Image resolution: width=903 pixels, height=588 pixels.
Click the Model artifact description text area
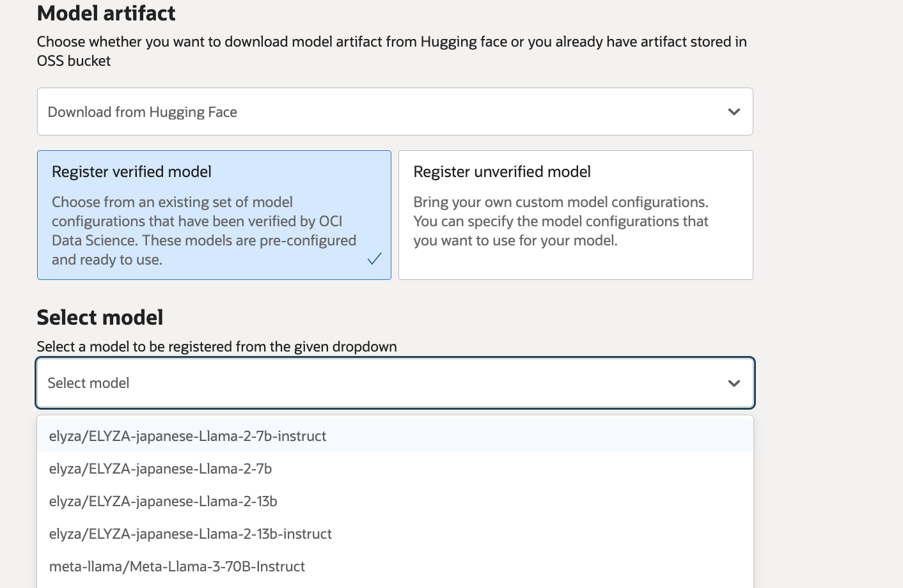391,51
